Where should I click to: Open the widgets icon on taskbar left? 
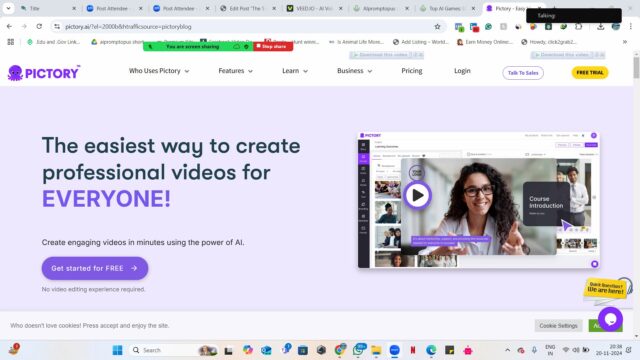(x=14, y=349)
